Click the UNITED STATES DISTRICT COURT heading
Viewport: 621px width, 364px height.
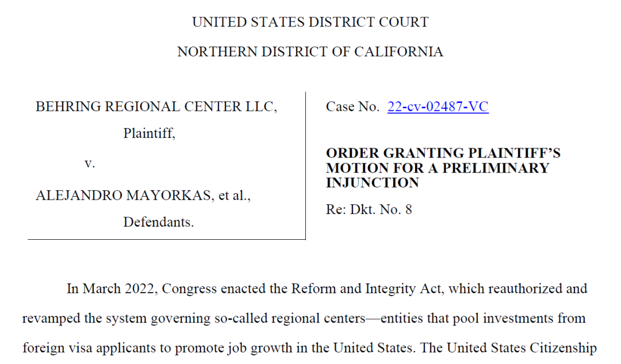click(x=310, y=22)
